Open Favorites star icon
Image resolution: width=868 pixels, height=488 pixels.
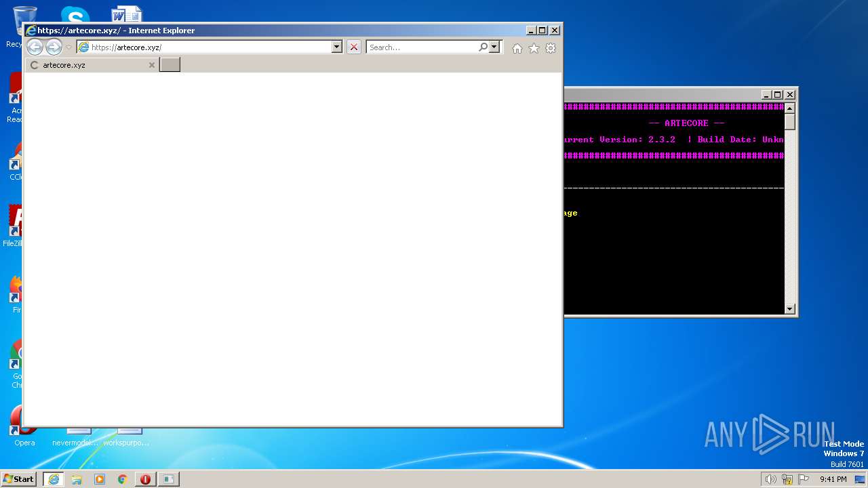click(534, 48)
